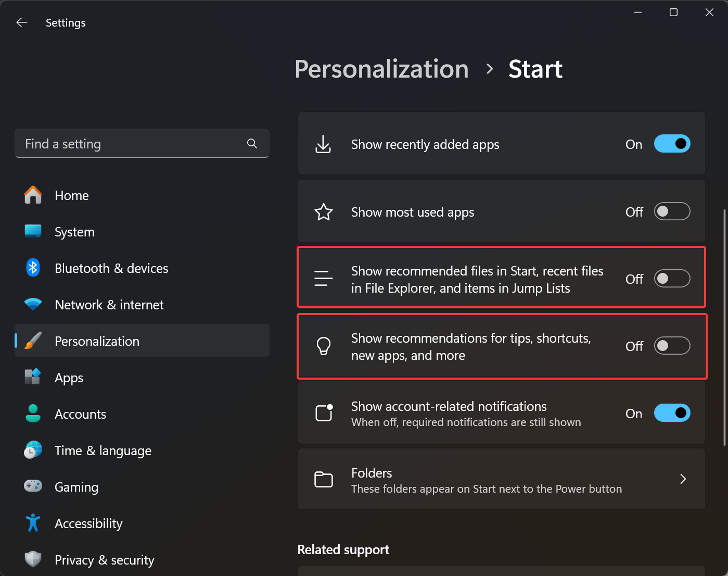
Task: Go to Bluetooth & devices
Action: [x=142, y=268]
